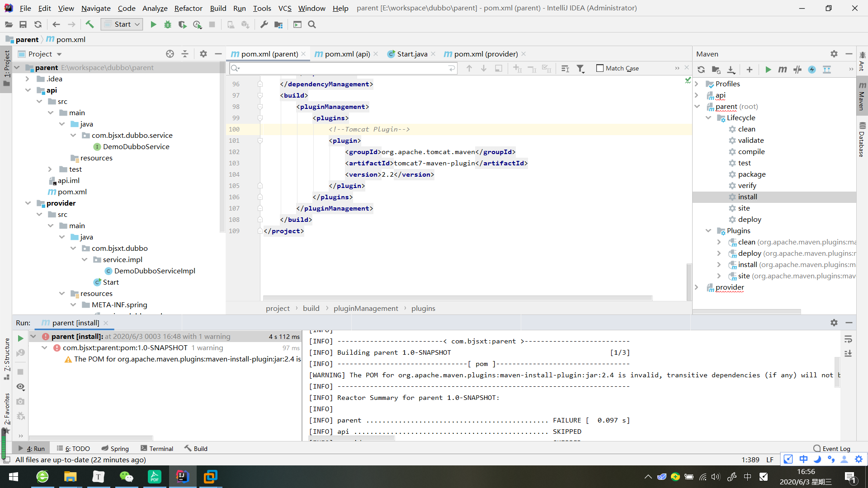Click Run console vertical scrollbar
This screenshot has height=488, width=868.
pos(837,371)
